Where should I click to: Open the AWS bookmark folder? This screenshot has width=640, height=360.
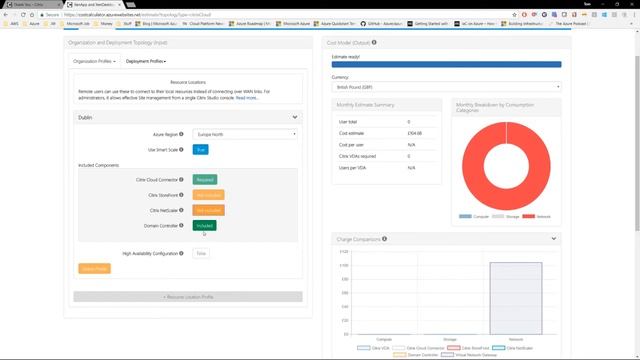point(11,24)
